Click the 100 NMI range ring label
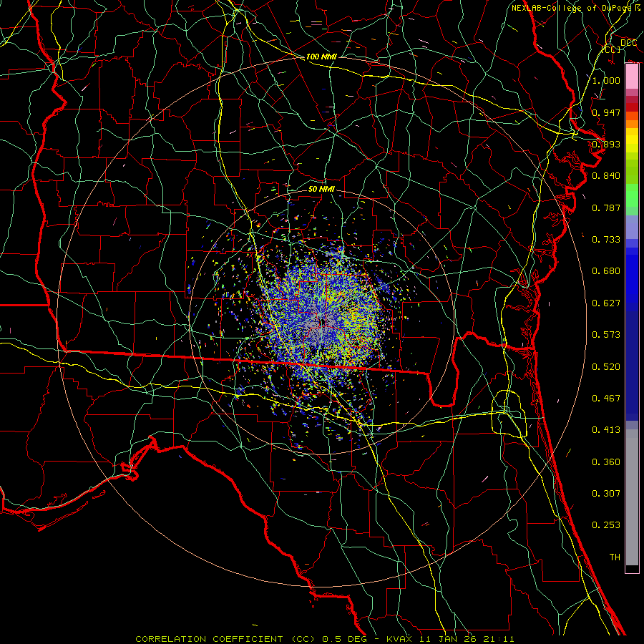This screenshot has height=644, width=644. coord(321,57)
